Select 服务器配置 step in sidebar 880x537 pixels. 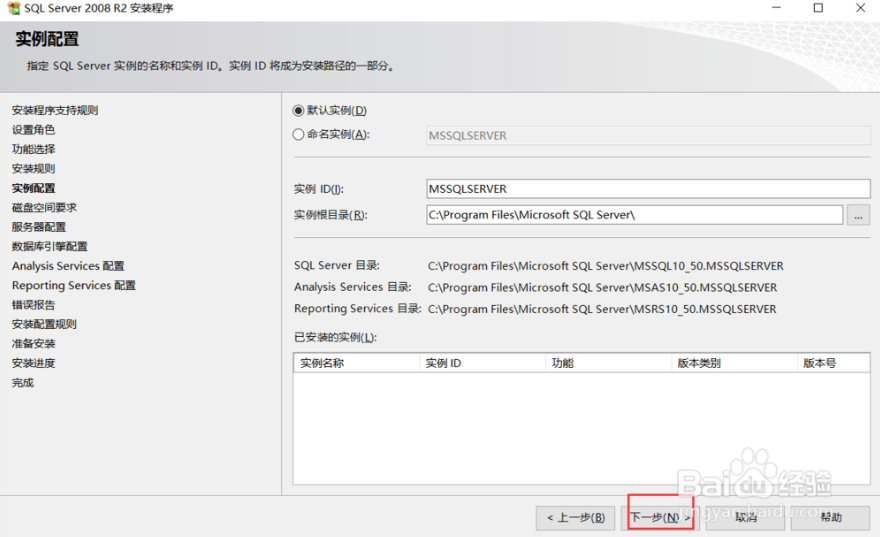(39, 227)
